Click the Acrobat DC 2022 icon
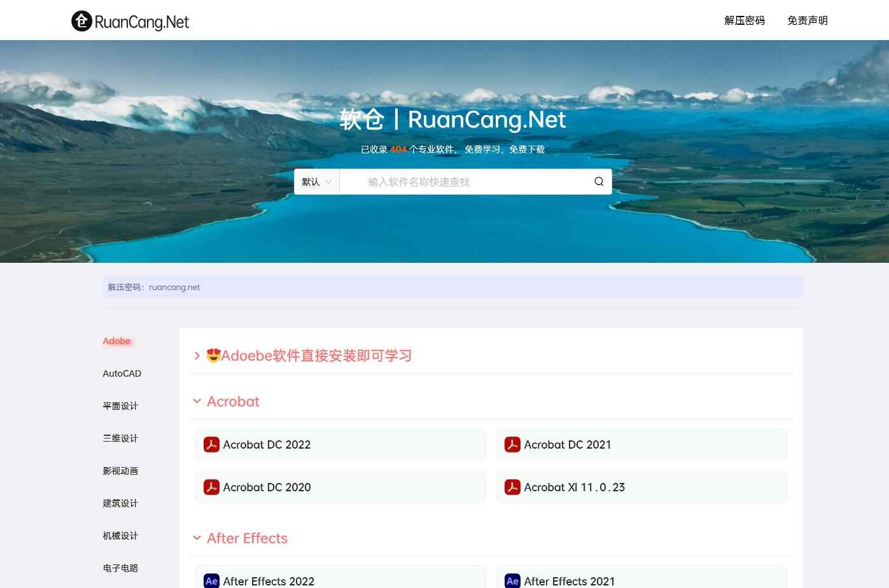The height and width of the screenshot is (588, 889). 211,445
